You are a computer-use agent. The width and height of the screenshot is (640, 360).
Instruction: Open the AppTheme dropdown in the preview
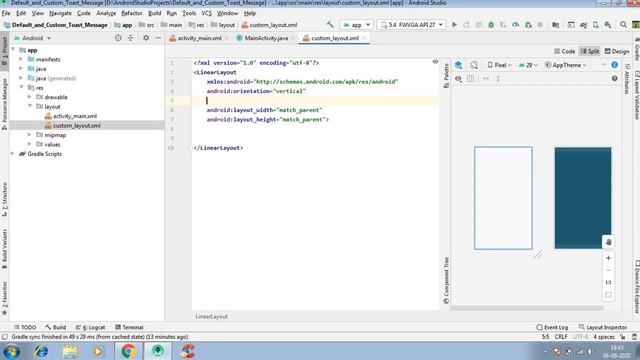pyautogui.click(x=566, y=65)
